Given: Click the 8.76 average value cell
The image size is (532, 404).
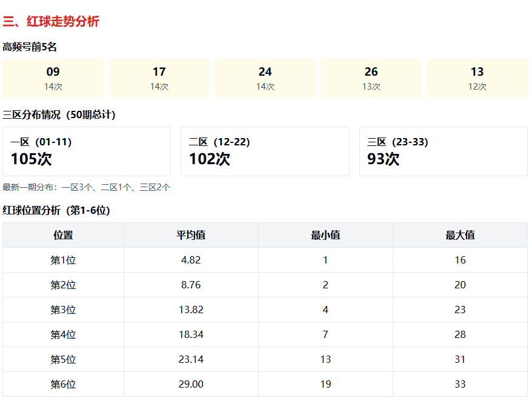Looking at the screenshot, I should pos(191,285).
